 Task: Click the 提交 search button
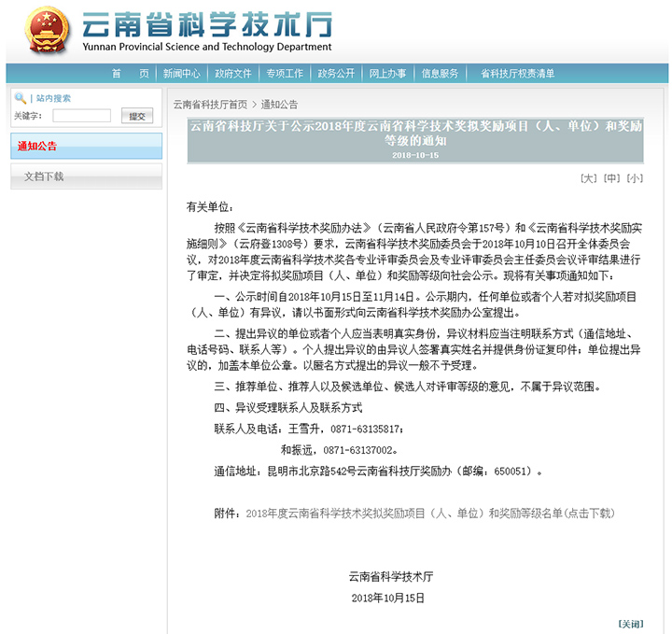pos(137,116)
